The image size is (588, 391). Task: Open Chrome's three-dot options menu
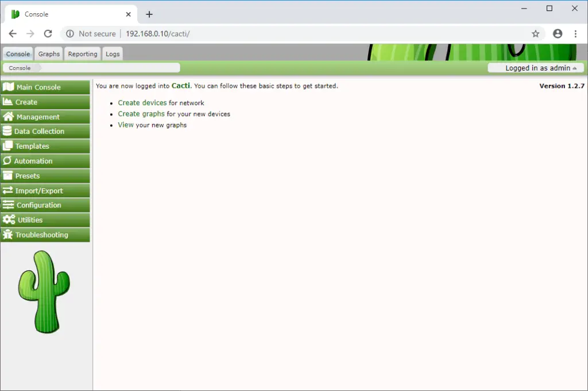pos(576,34)
